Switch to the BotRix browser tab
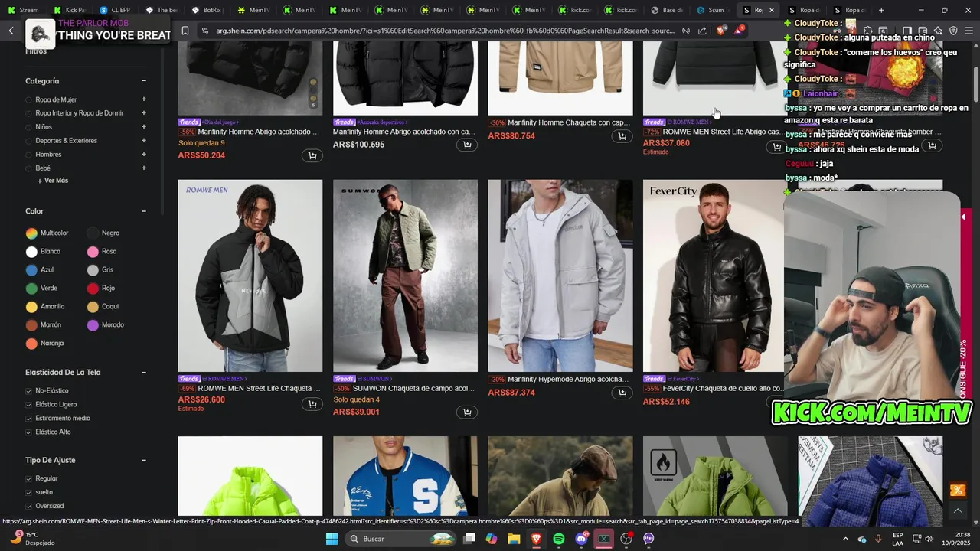 (x=207, y=10)
